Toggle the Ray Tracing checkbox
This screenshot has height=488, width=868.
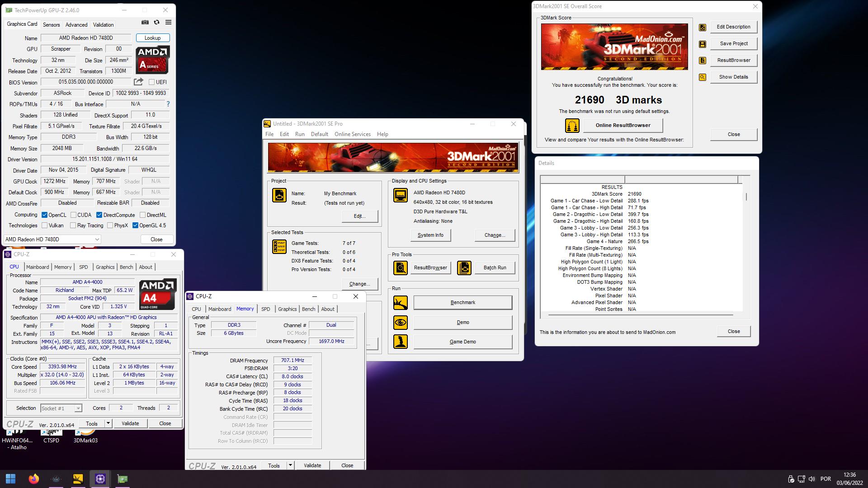pos(73,225)
